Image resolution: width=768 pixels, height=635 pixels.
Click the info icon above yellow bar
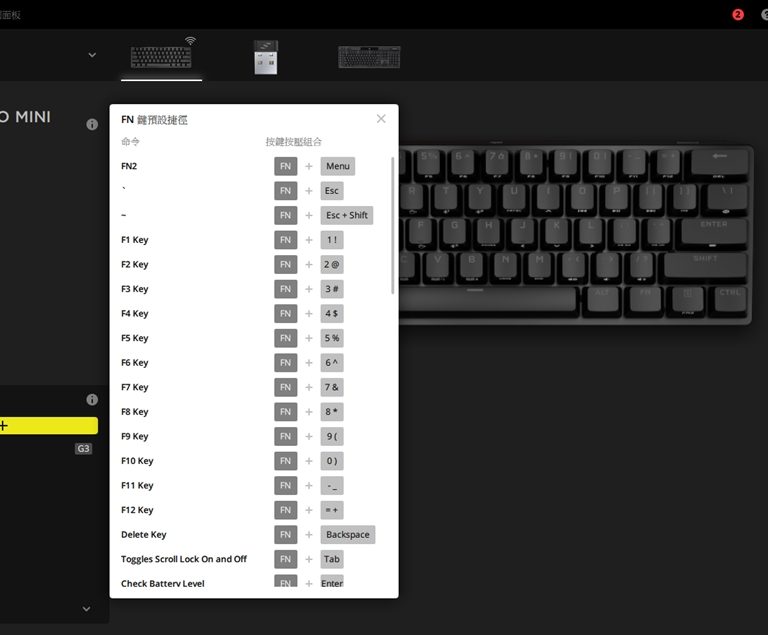(92, 399)
